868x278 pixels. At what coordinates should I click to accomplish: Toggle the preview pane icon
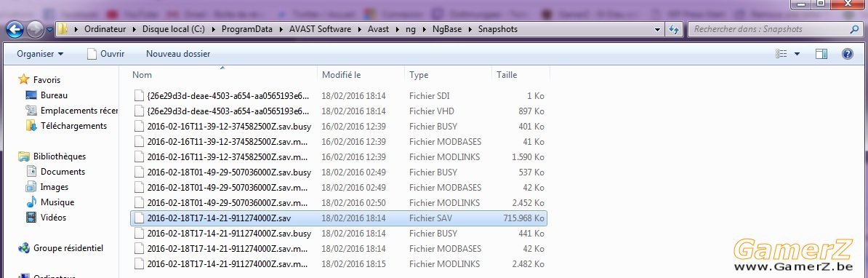pos(821,54)
